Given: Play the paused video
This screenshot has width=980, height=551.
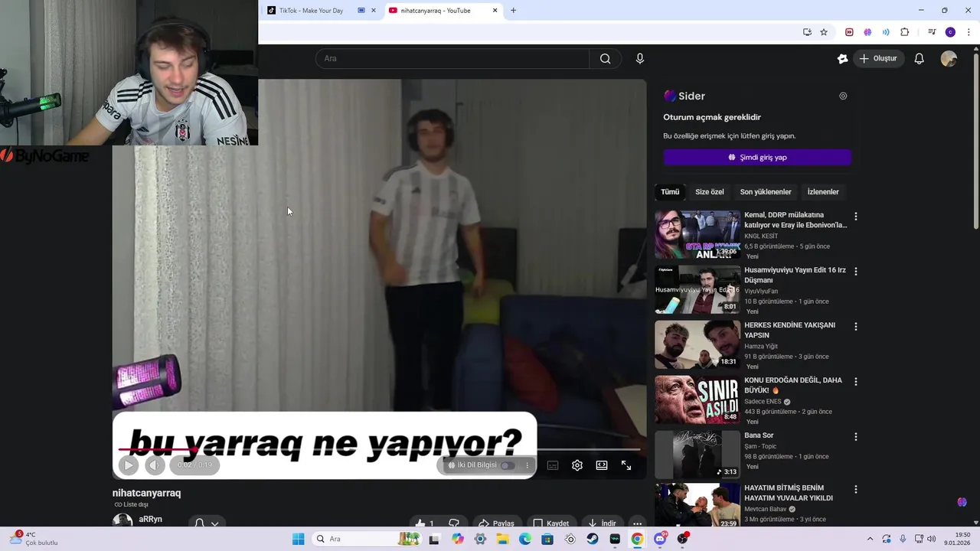Looking at the screenshot, I should pos(129,465).
